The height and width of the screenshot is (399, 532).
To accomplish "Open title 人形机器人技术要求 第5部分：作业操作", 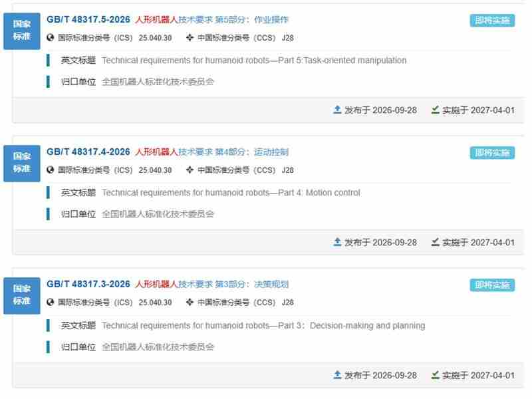I will tap(211, 19).
